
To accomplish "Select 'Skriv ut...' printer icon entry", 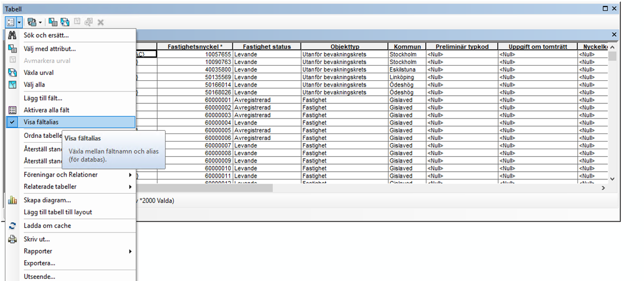I will pyautogui.click(x=37, y=239).
